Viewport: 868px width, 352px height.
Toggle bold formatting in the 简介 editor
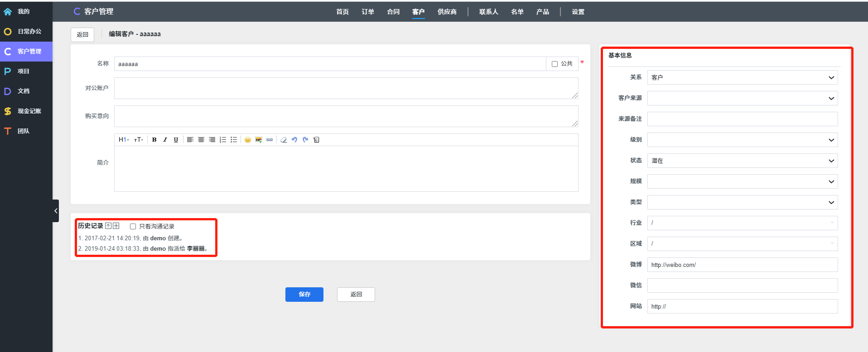[154, 140]
